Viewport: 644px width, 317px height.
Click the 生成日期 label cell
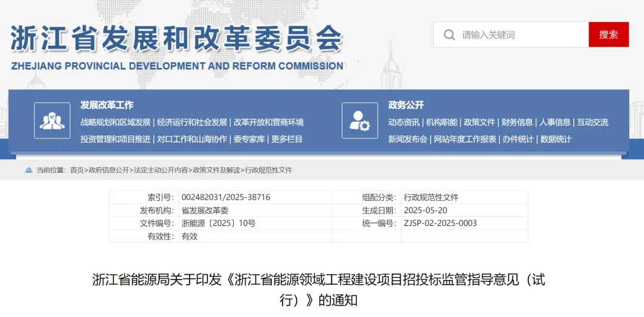coord(366,211)
